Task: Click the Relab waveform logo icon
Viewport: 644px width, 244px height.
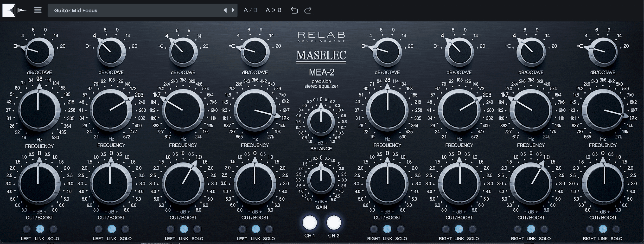Action: click(15, 10)
